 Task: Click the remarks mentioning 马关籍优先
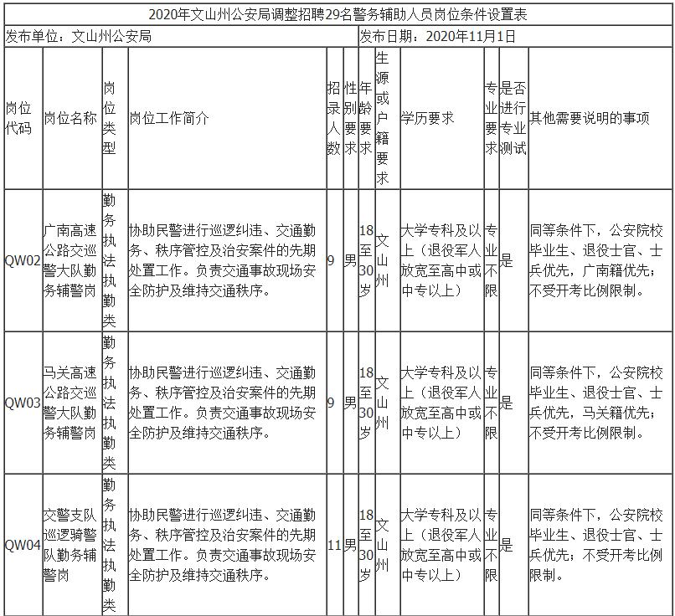[600, 403]
